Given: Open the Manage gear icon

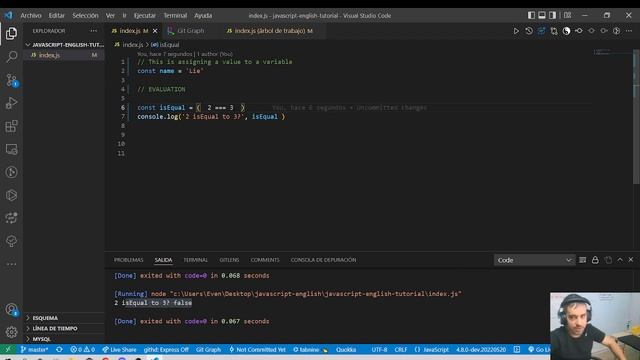Looking at the screenshot, I should pyautogui.click(x=11, y=332).
